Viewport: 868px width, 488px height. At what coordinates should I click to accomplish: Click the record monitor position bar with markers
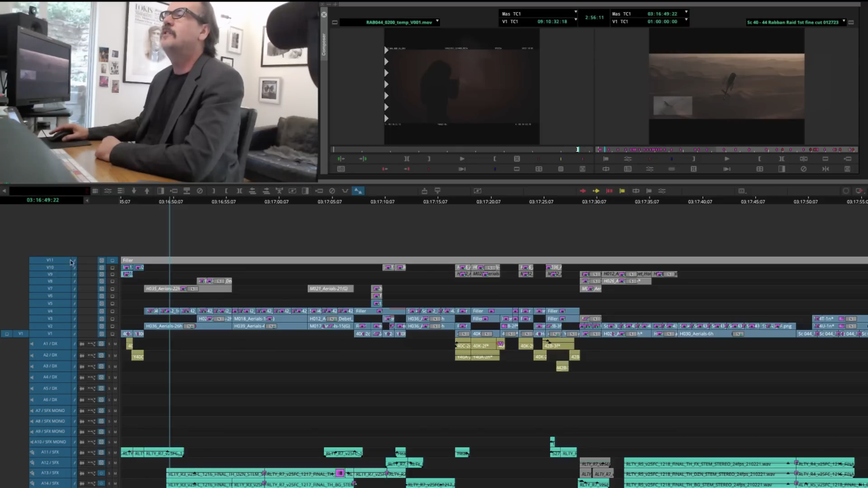click(x=727, y=150)
